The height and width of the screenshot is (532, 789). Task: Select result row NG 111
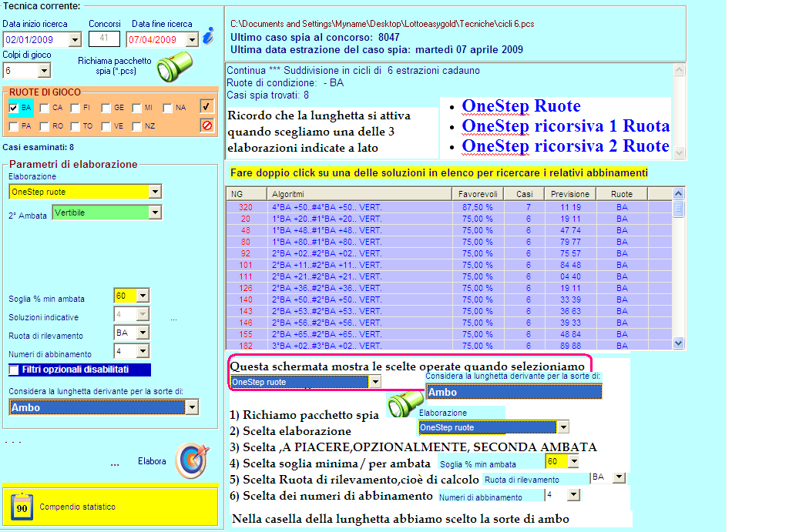[449, 276]
